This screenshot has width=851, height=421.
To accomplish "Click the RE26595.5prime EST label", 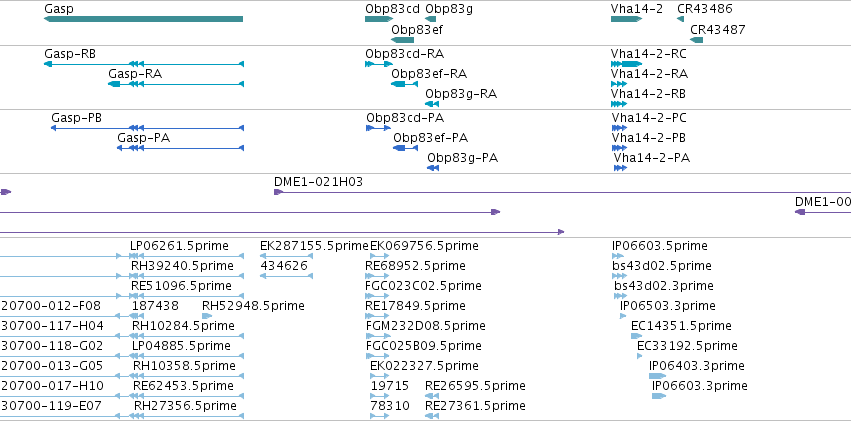I will 475,386.
